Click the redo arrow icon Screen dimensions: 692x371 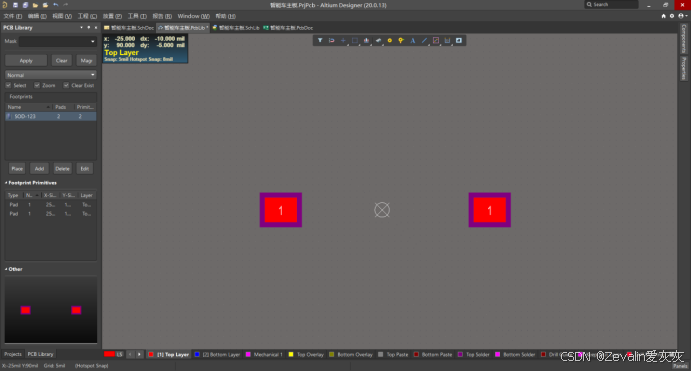click(66, 5)
